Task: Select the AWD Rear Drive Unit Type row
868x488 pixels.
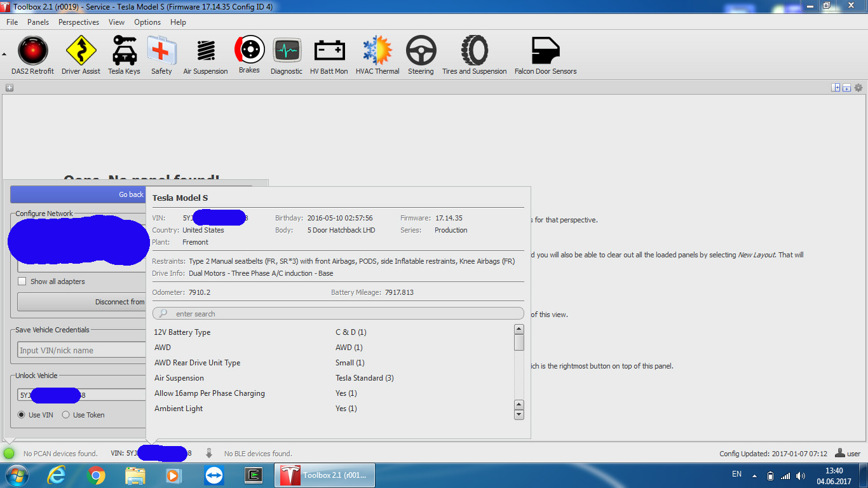Action: [x=332, y=363]
